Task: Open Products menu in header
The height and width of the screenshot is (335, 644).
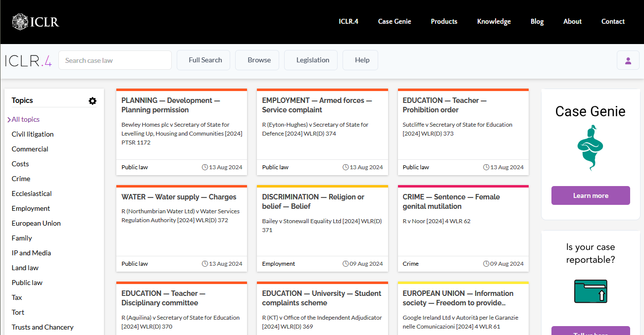Action: 444,22
